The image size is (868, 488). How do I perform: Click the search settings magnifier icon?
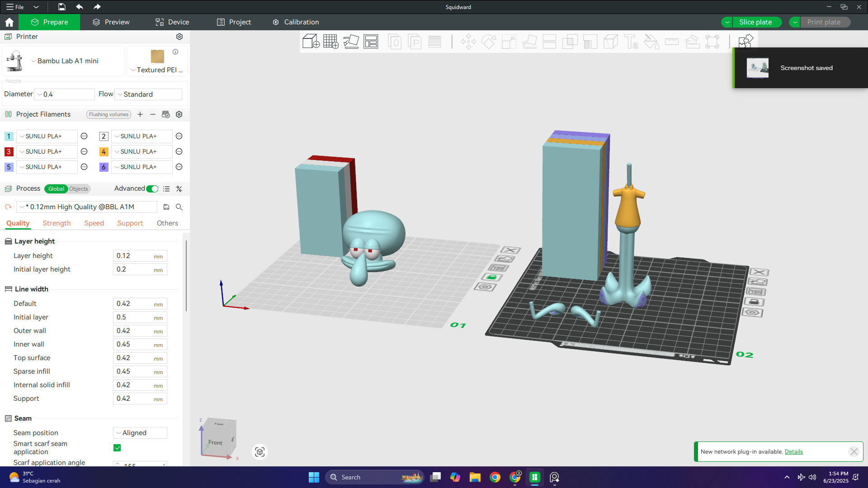(179, 207)
